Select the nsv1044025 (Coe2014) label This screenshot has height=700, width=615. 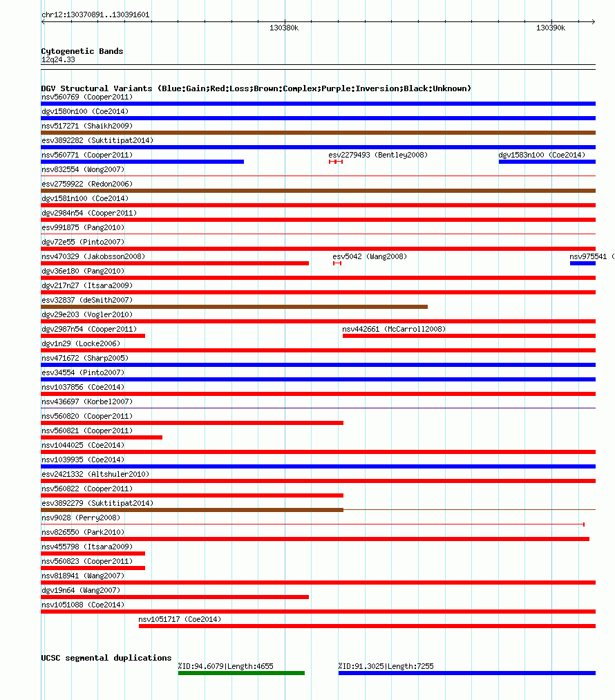(83, 445)
